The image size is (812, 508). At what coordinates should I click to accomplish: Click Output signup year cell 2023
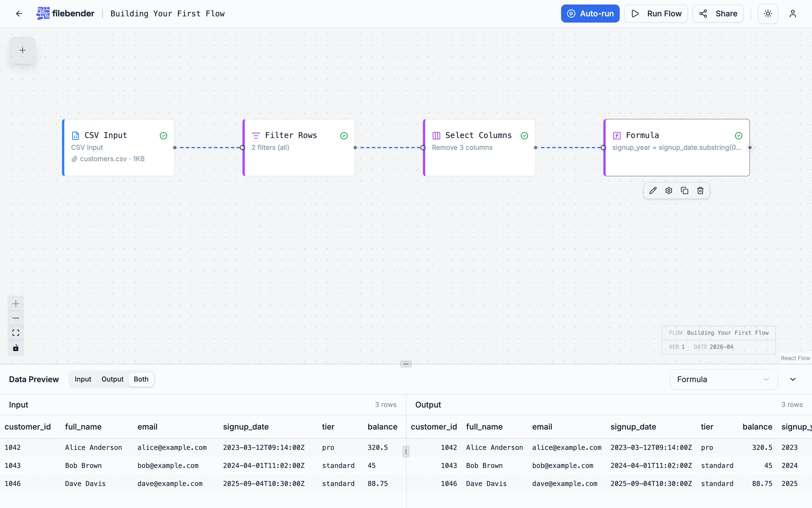[789, 448]
